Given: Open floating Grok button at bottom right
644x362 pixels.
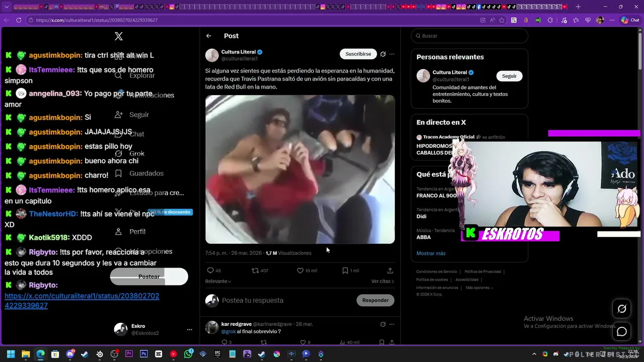Looking at the screenshot, I should click(x=622, y=309).
